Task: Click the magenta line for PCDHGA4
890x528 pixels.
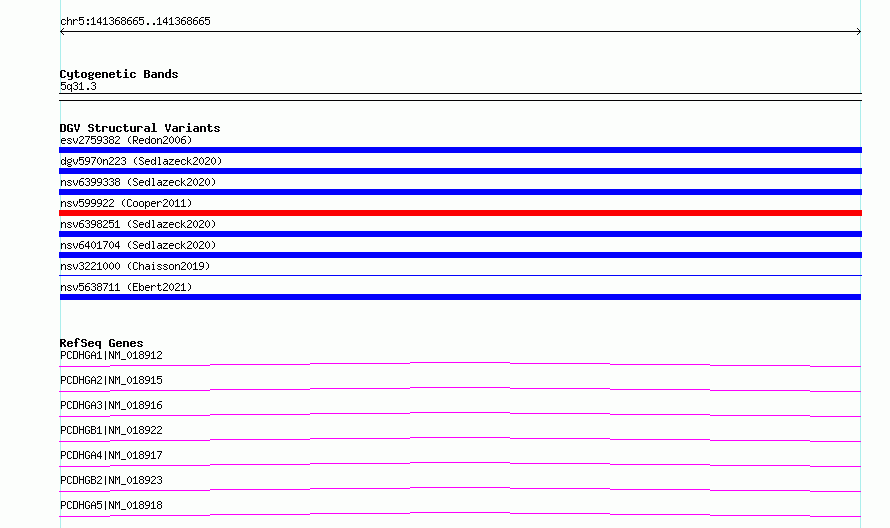Action: click(x=460, y=464)
